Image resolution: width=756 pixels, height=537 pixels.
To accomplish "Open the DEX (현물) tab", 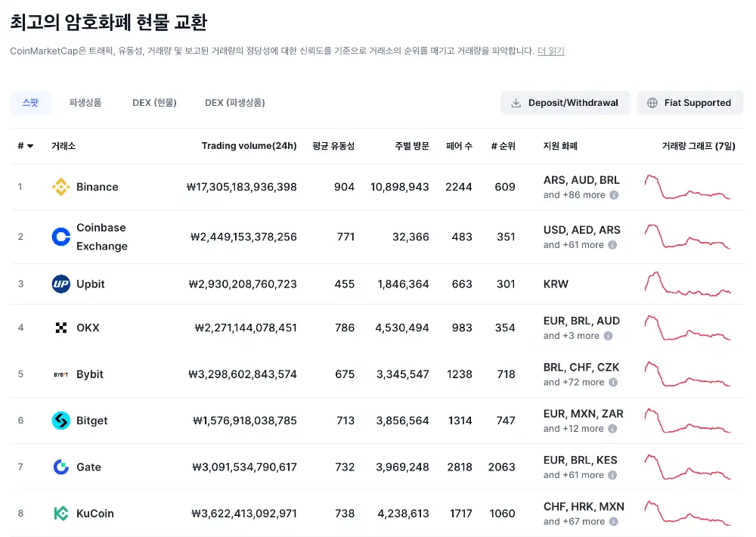I will 154,102.
